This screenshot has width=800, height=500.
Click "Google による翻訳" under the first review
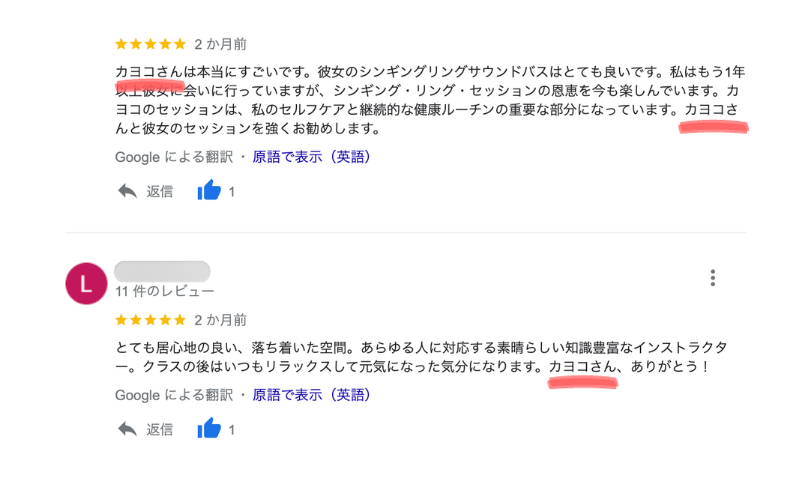(174, 157)
